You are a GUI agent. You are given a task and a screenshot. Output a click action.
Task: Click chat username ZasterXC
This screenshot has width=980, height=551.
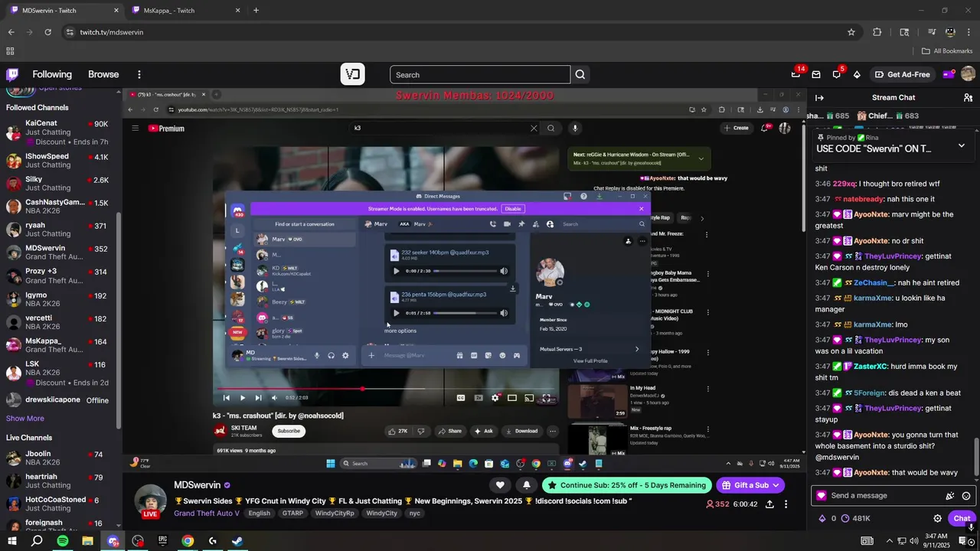(870, 367)
